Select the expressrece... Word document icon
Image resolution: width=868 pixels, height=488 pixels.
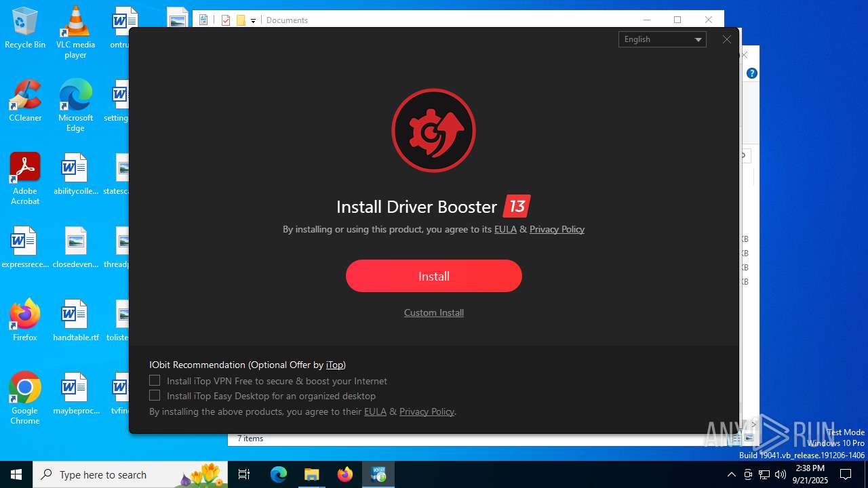click(x=25, y=248)
